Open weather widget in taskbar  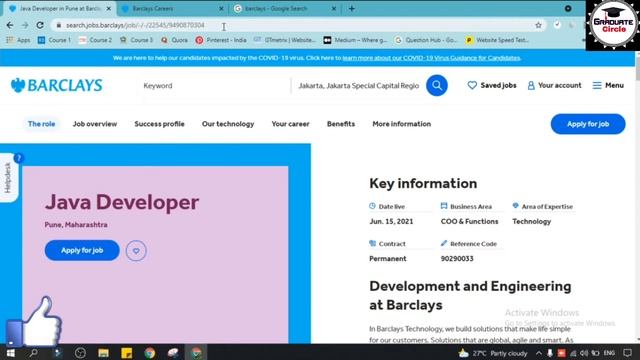tap(493, 353)
